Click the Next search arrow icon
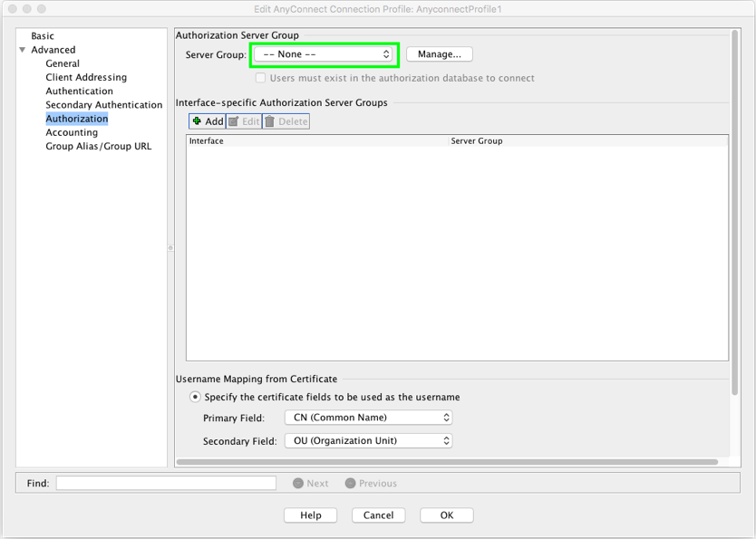Screen dimensions: 756x539 [x=298, y=484]
